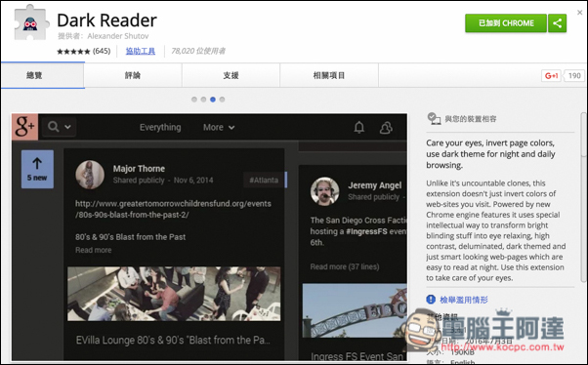This screenshot has height=365, width=588.
Task: Expand the More dropdown in Google+ header
Action: tap(219, 128)
